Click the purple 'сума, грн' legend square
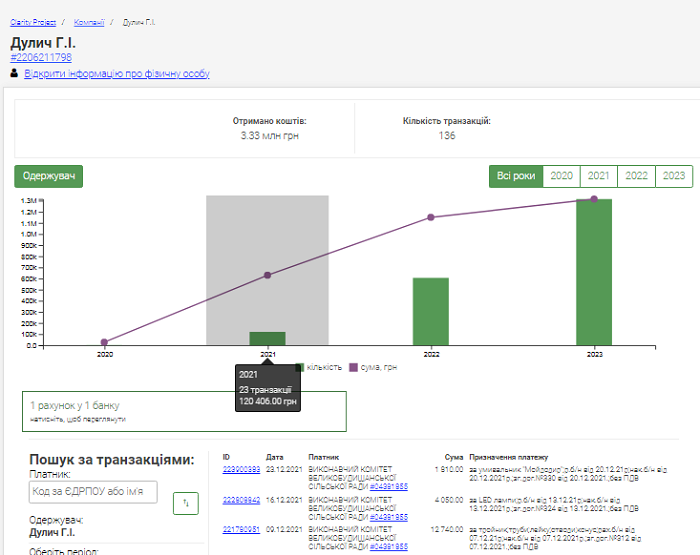The image size is (700, 555). tap(352, 368)
